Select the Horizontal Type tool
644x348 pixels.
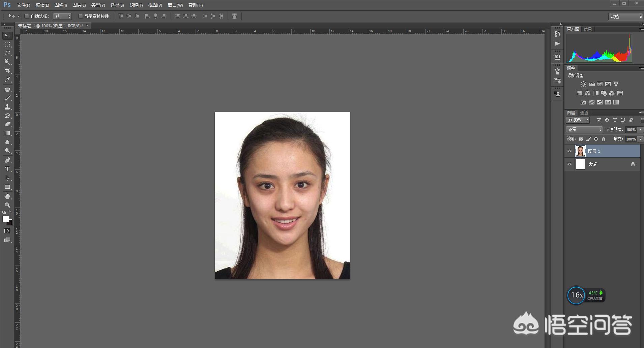pos(7,169)
